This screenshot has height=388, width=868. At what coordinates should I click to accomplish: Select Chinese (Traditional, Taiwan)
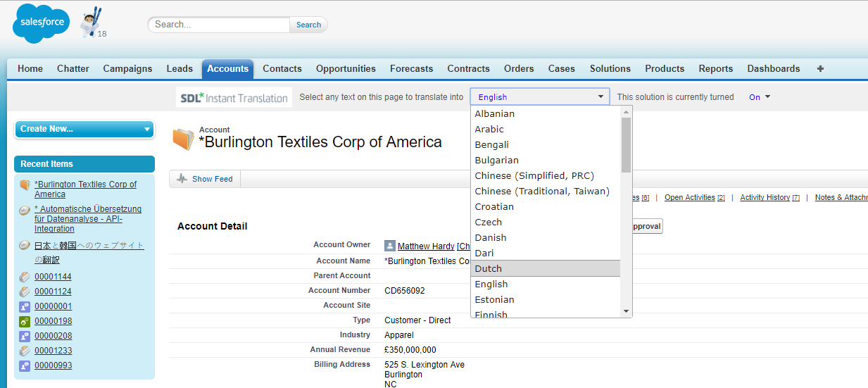(x=546, y=191)
